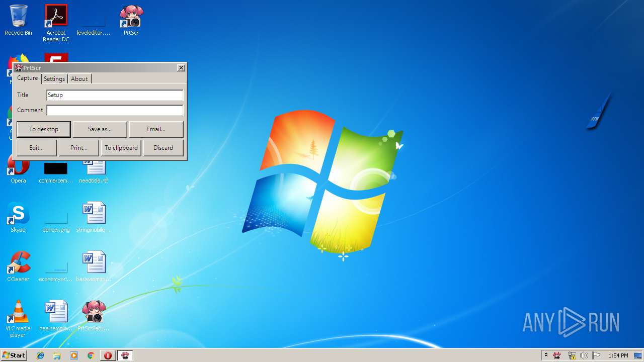
Task: Select the heartemplo... Word document
Action: pos(56,316)
